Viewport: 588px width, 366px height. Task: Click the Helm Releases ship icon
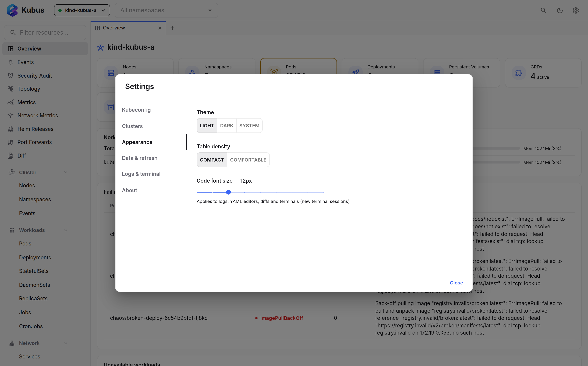click(10, 129)
